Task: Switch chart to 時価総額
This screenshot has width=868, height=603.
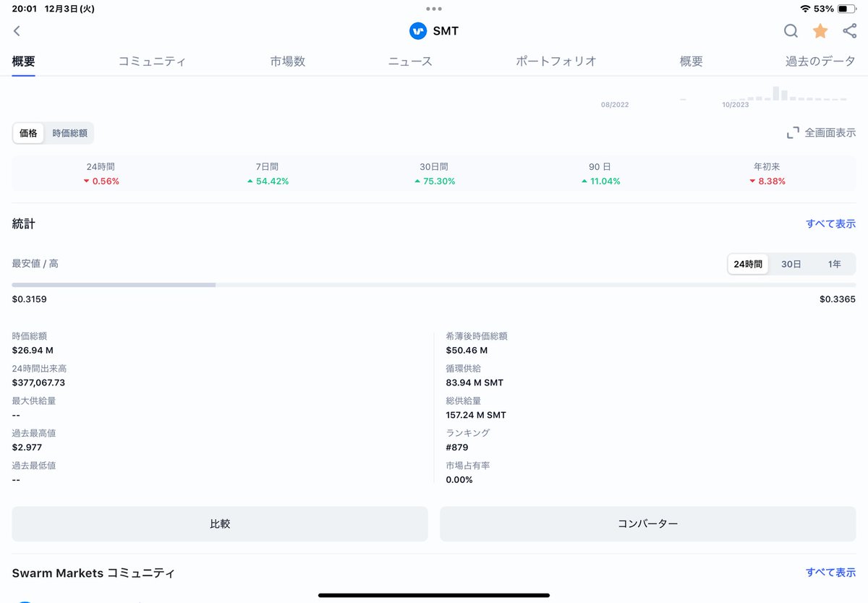Action: [x=69, y=133]
